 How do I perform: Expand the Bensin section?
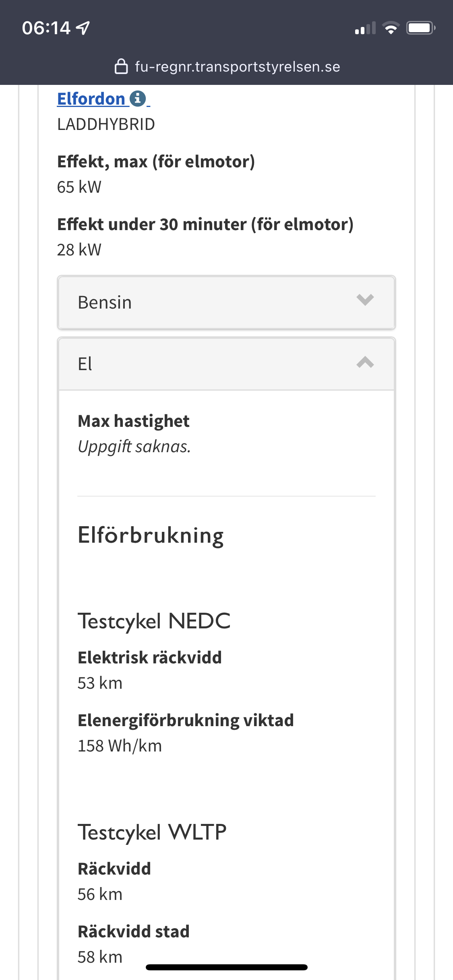(226, 303)
